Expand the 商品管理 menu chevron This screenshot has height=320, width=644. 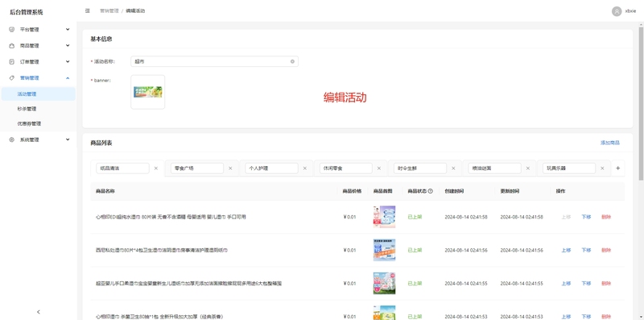coord(68,46)
